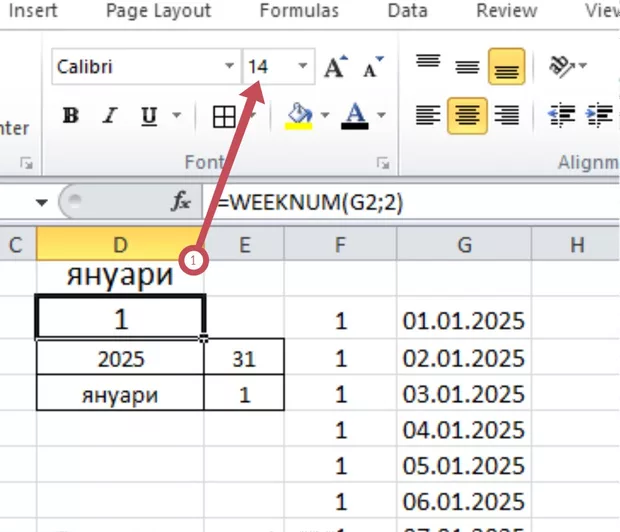The height and width of the screenshot is (532, 620).
Task: Open the Review tab
Action: click(507, 11)
